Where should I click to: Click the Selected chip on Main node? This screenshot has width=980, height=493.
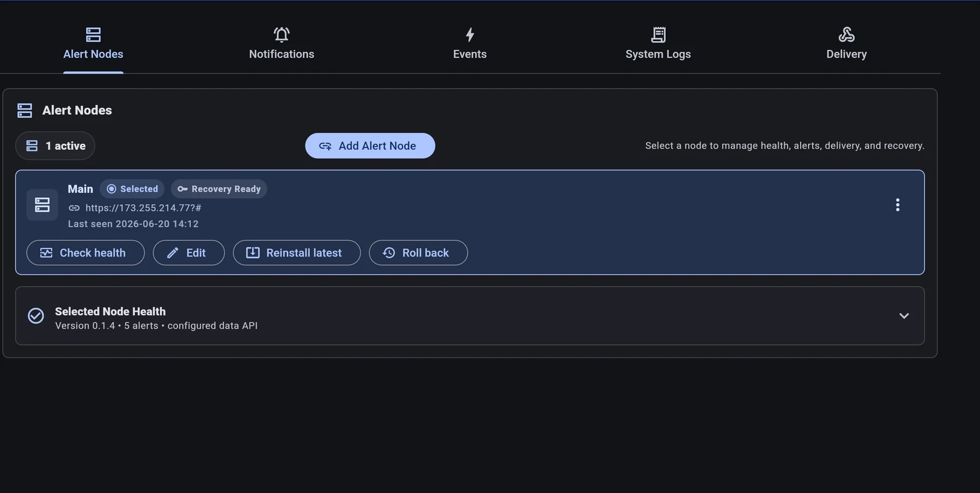(x=132, y=189)
